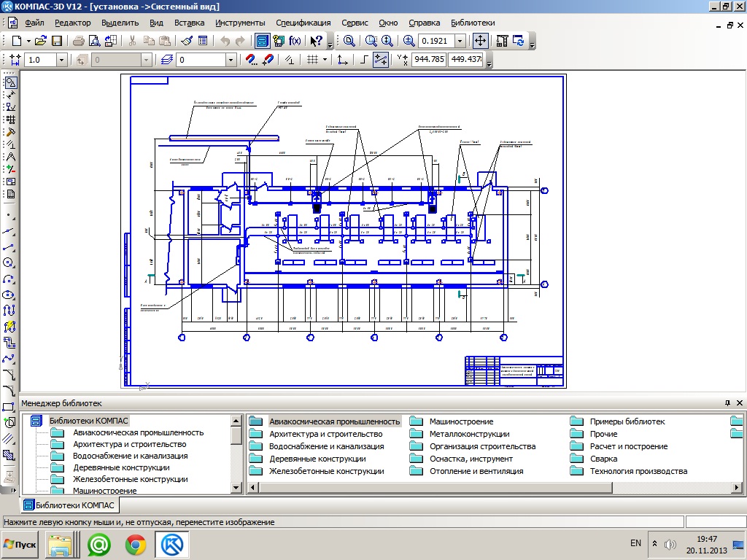This screenshot has width=747, height=560.
Task: Click the refresh image icon
Action: click(519, 41)
